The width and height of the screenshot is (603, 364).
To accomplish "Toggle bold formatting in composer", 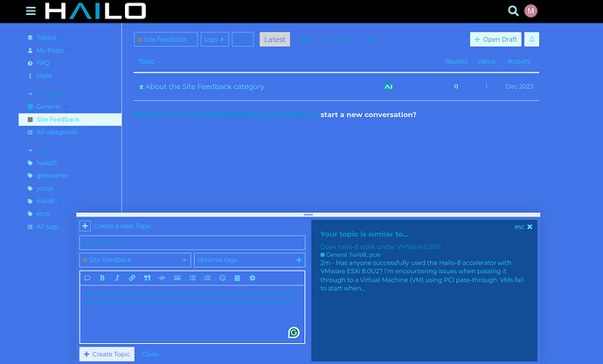I will (x=102, y=278).
